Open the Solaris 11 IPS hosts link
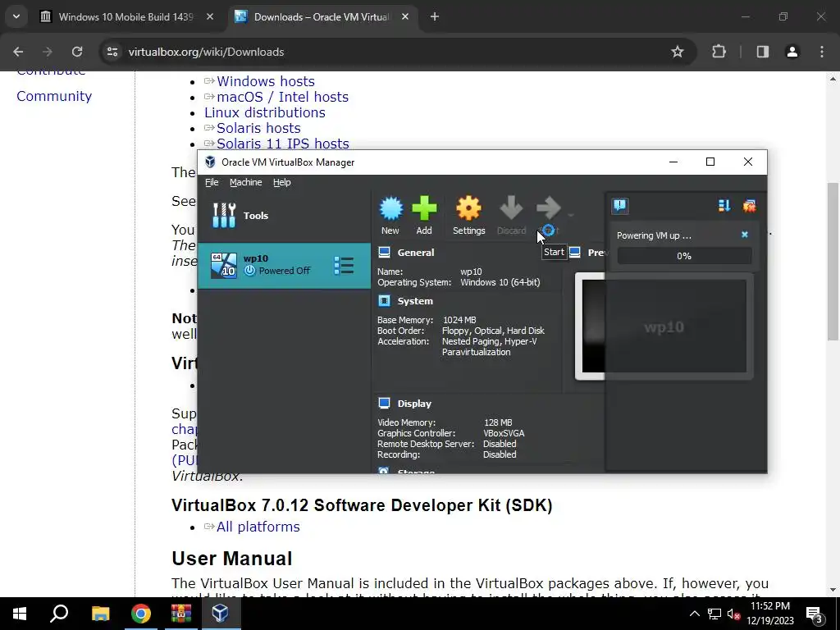Viewport: 840px width, 630px height. point(283,144)
